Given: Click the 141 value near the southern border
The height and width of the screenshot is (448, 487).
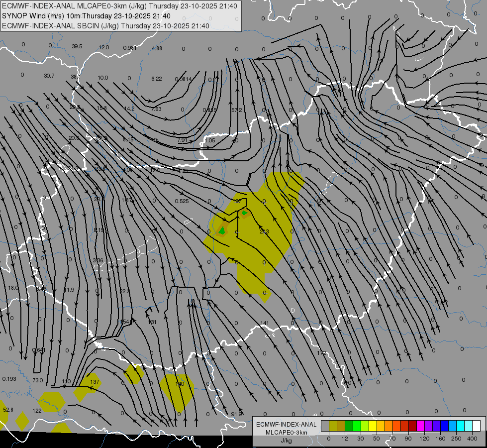Looking at the screenshot, I should tap(264, 324).
